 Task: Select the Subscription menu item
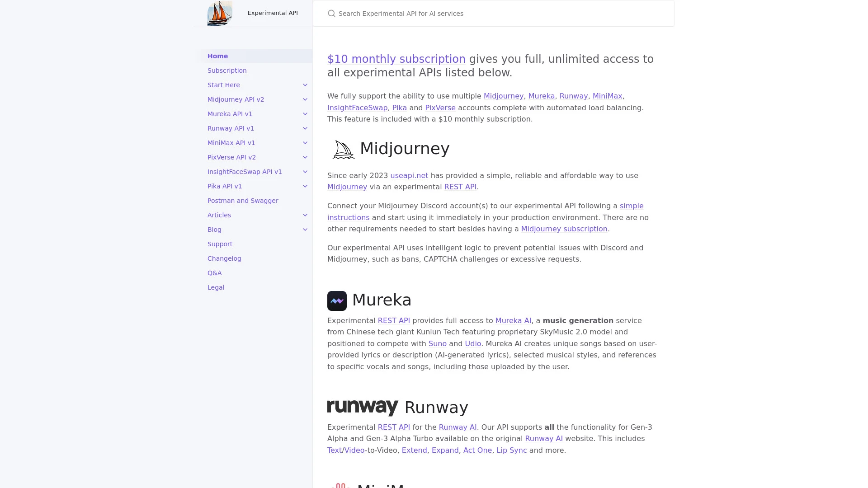(x=226, y=70)
